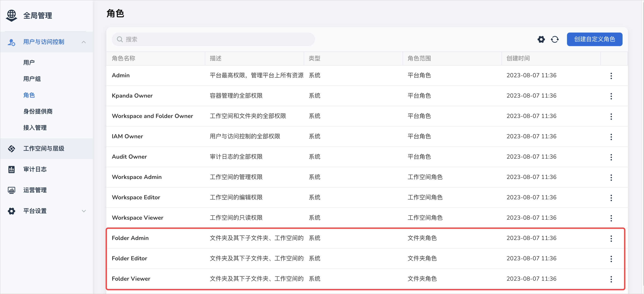Click description 用户与访问控制的全部权限
Viewport: 644px width, 294px height.
click(x=245, y=136)
